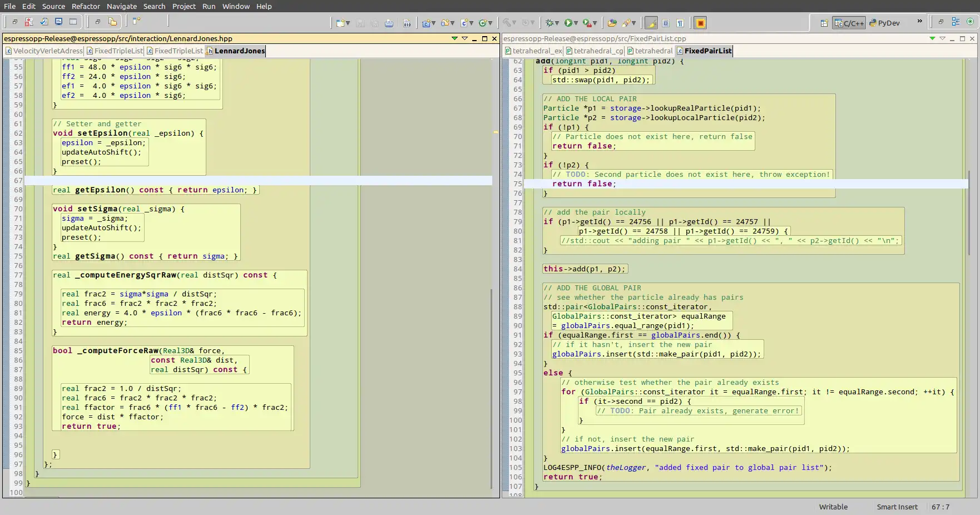Open the new C++ project dropdown arrow
Screen dimensions: 980x515
coord(434,23)
